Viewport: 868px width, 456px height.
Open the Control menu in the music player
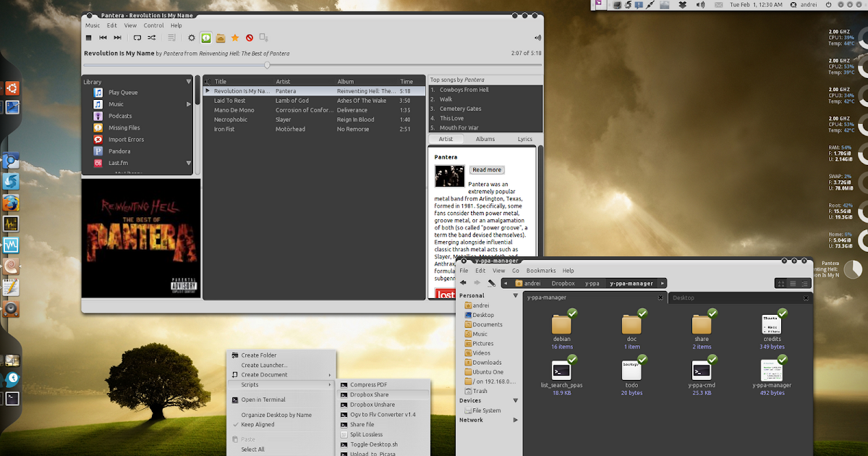tap(153, 25)
